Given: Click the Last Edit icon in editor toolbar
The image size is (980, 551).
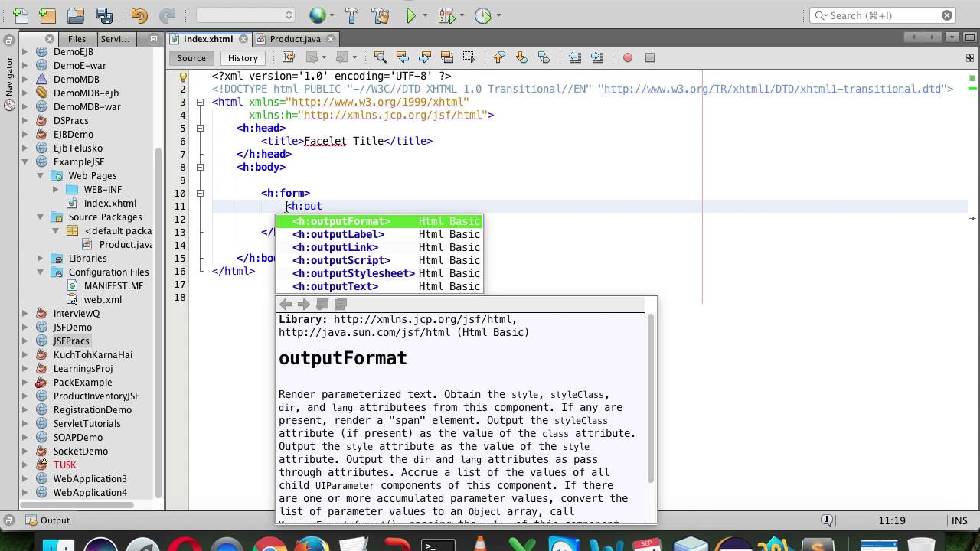Looking at the screenshot, I should point(289,57).
